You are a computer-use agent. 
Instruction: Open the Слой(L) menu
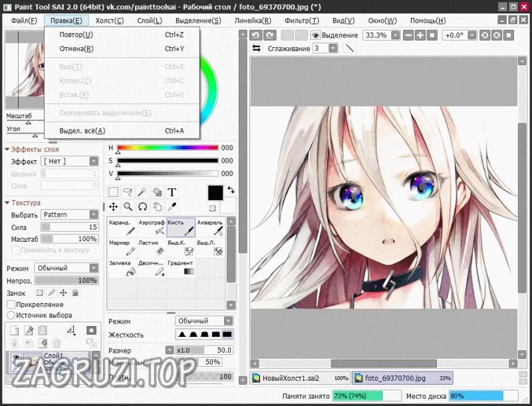pos(149,21)
